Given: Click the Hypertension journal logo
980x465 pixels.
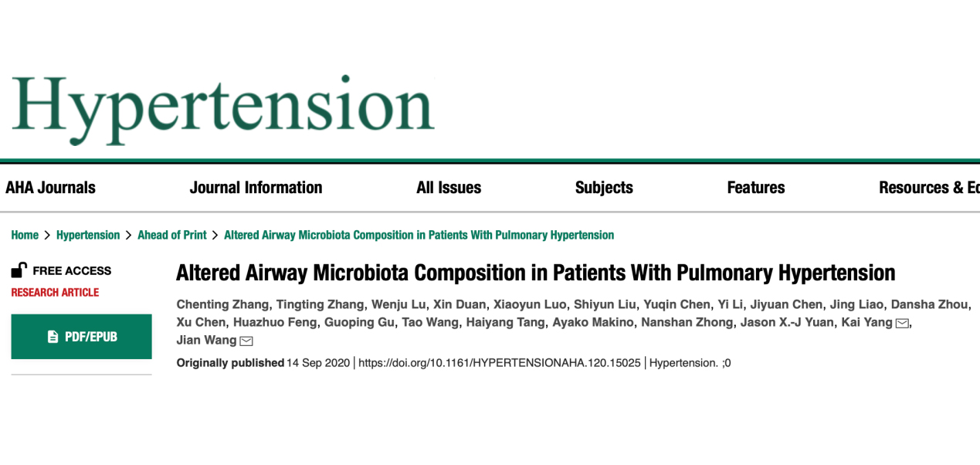Looking at the screenshot, I should pos(223,108).
